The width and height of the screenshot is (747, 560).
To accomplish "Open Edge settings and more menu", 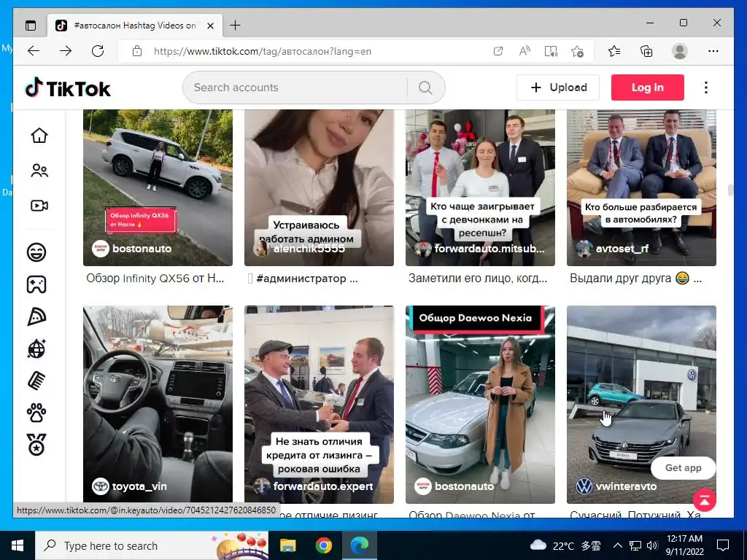I will point(713,51).
